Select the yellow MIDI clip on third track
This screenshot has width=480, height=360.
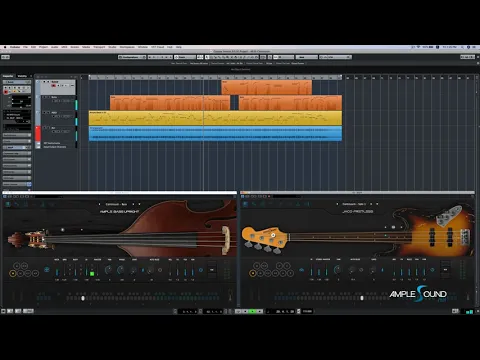tap(215, 118)
